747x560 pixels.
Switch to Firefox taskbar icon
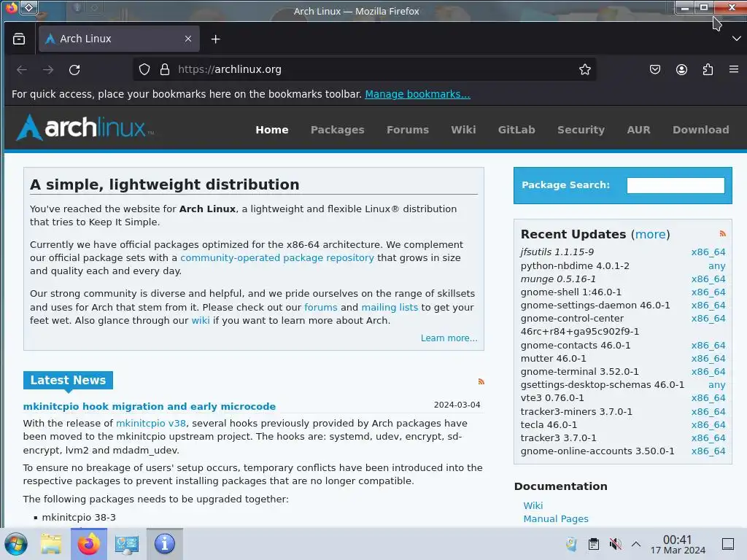tap(89, 544)
